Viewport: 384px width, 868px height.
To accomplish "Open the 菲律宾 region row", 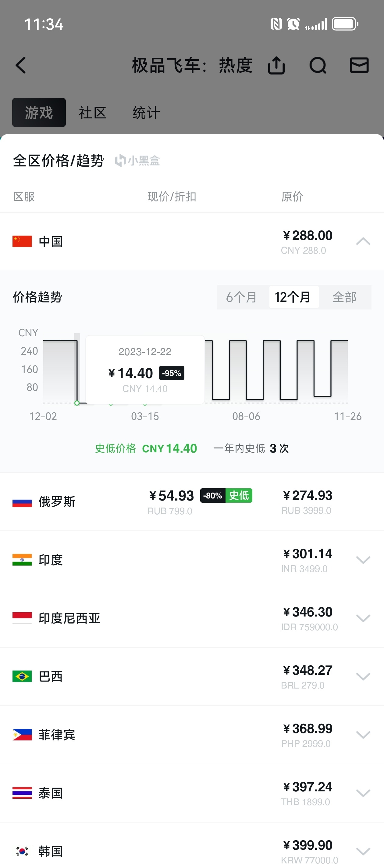I will click(192, 735).
